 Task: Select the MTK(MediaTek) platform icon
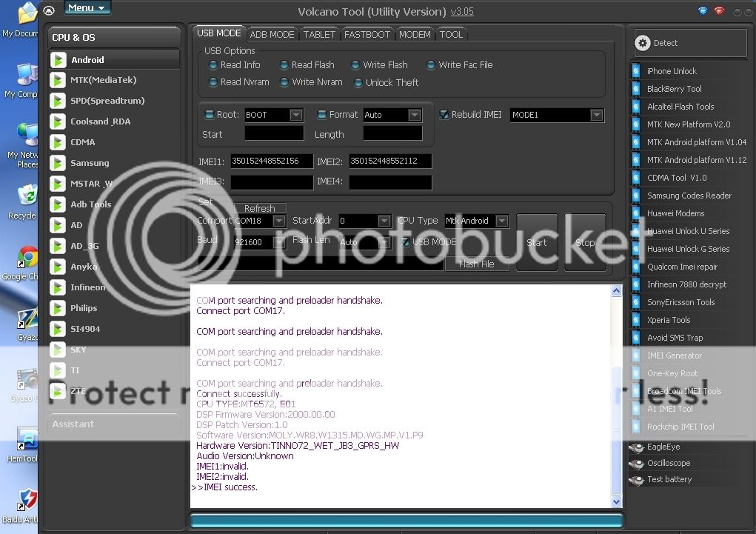point(58,80)
